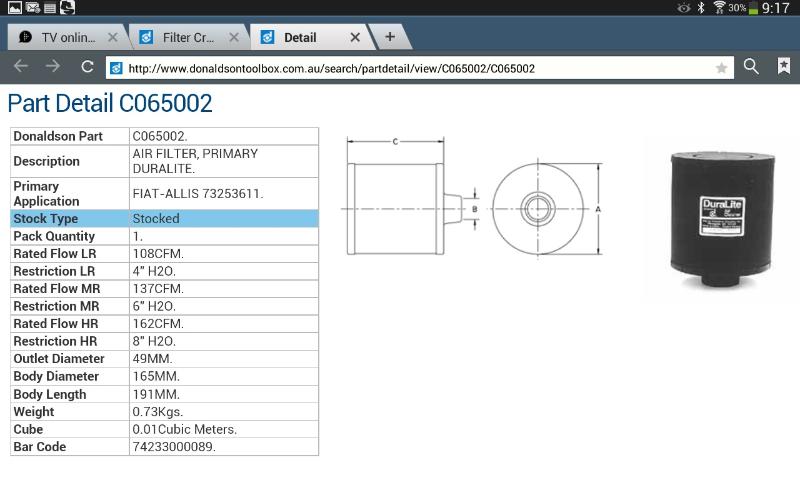The width and height of the screenshot is (800, 500).
Task: Go forward with the browser forward arrow
Action: point(53,66)
